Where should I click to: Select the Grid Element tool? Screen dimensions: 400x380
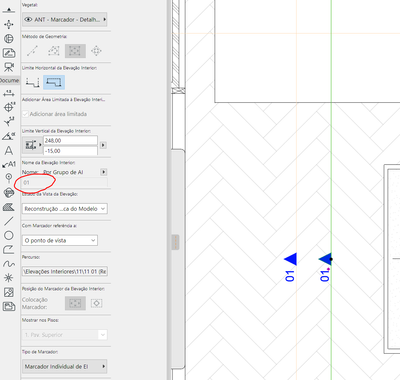[9, 177]
